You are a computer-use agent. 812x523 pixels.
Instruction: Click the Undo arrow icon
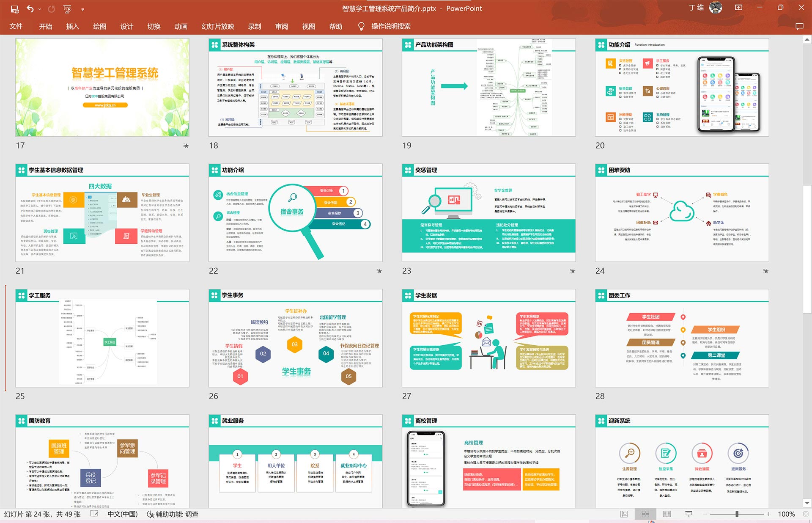coord(30,8)
